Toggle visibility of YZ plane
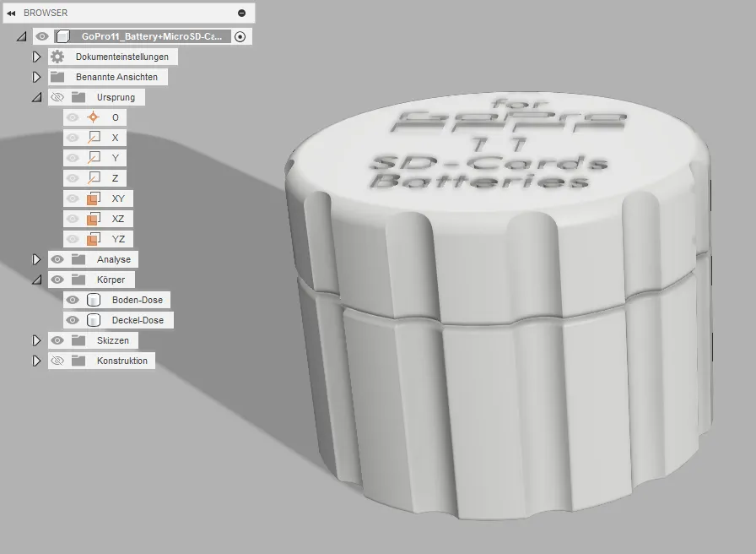Image resolution: width=756 pixels, height=554 pixels. 73,239
